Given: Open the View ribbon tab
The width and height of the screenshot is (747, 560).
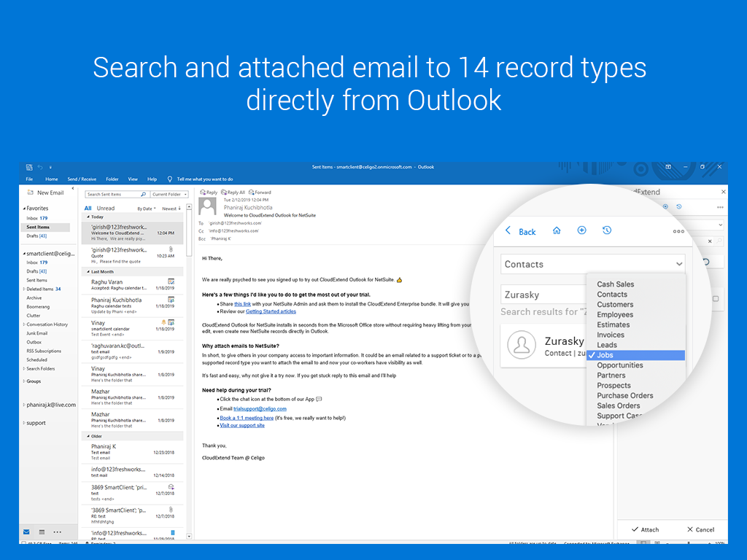Looking at the screenshot, I should click(x=133, y=179).
